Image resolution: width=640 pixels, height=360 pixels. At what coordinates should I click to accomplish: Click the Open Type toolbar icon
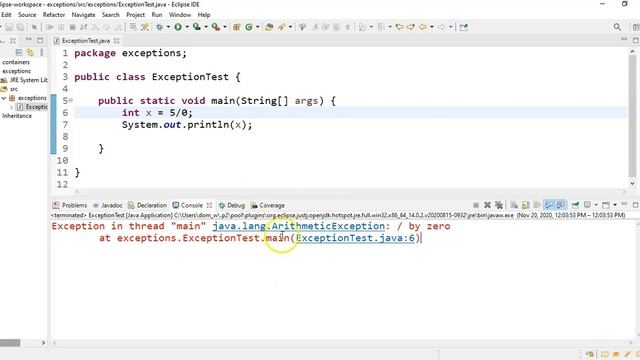tap(269, 27)
